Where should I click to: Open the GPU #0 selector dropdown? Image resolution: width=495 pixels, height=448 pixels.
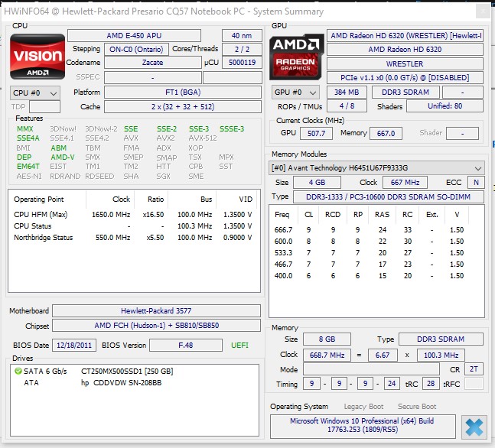[295, 93]
